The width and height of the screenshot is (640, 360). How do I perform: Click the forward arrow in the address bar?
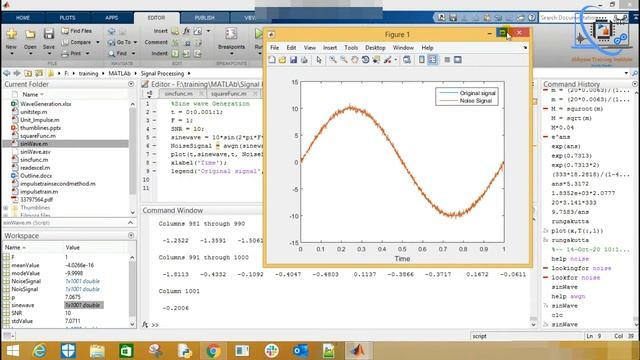click(17, 73)
